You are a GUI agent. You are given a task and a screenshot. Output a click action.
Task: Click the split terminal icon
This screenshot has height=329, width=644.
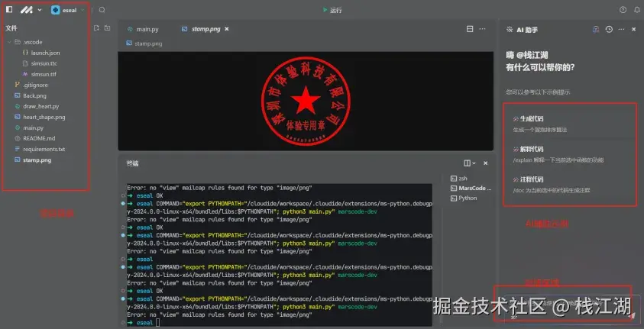pos(467,163)
